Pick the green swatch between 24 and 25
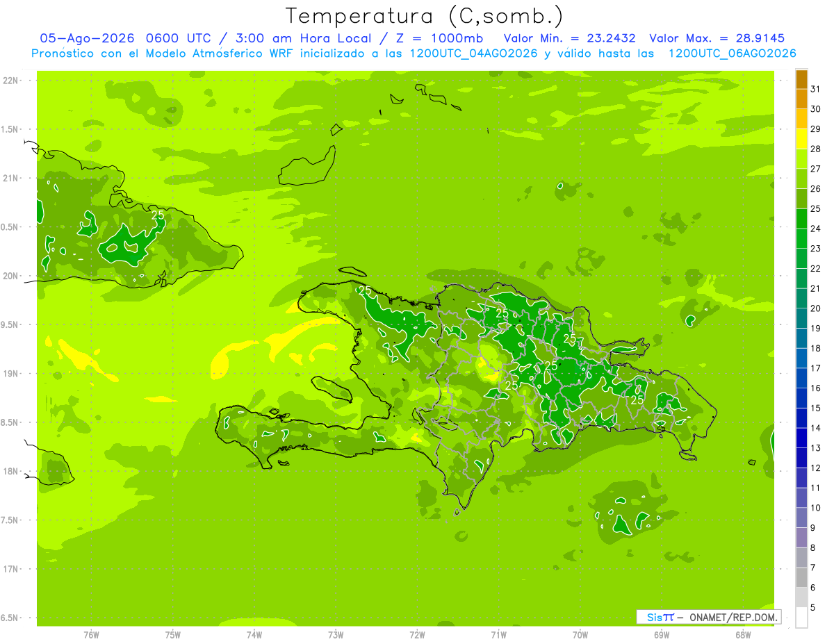Screen dimensions: 834x644 (801, 219)
